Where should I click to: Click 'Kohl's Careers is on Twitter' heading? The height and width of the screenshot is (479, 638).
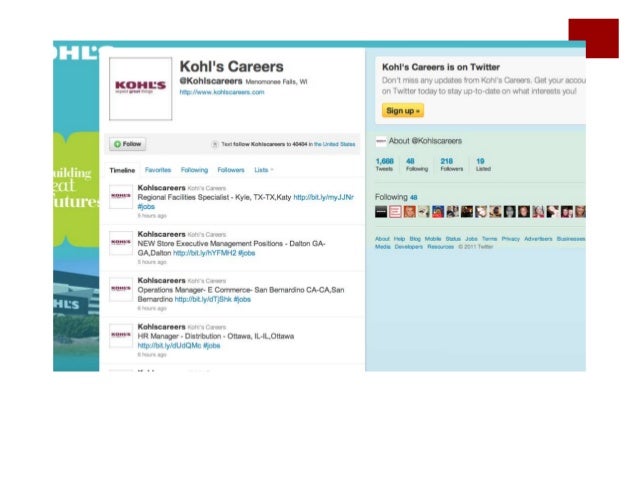(441, 67)
